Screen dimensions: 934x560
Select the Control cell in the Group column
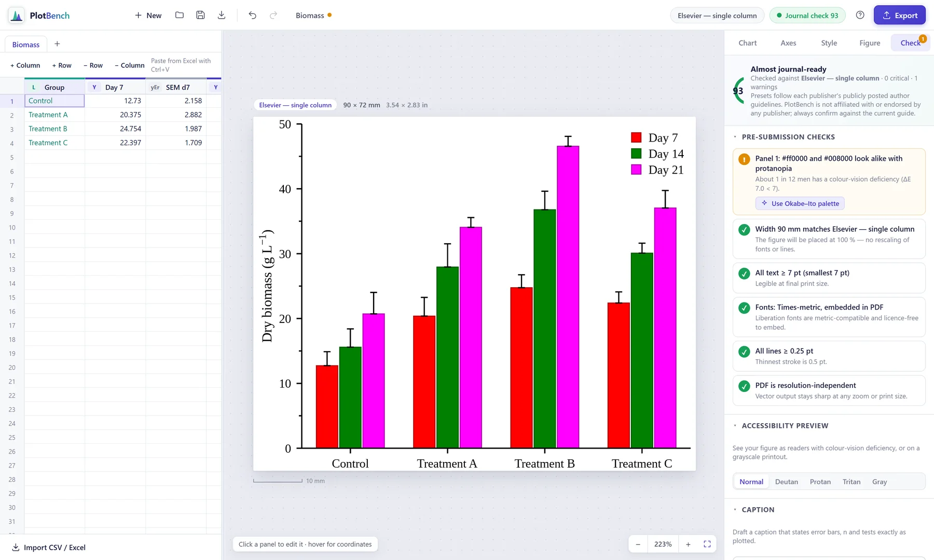54,101
